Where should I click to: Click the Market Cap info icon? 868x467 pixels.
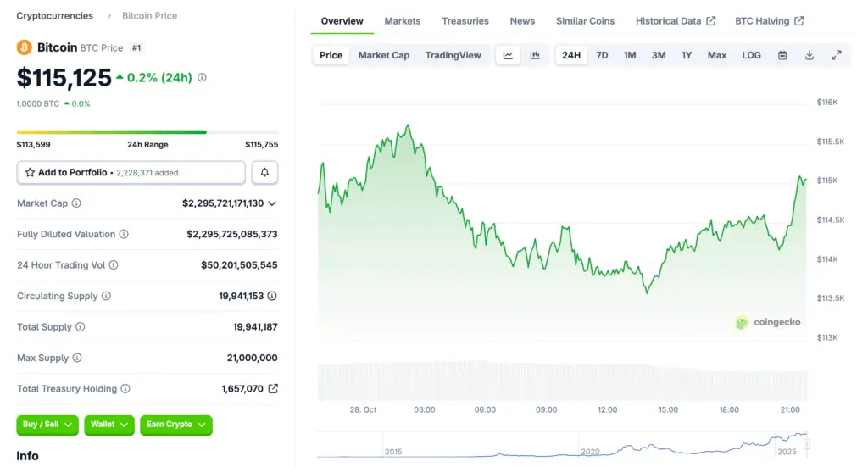pyautogui.click(x=76, y=203)
